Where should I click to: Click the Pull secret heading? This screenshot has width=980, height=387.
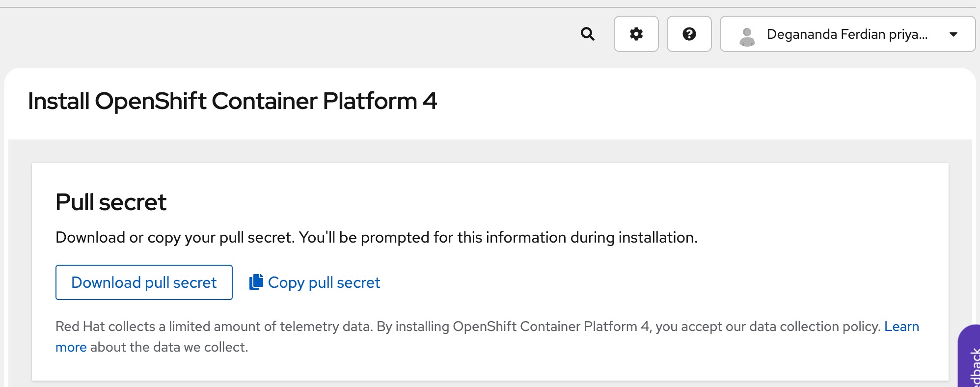click(x=111, y=202)
